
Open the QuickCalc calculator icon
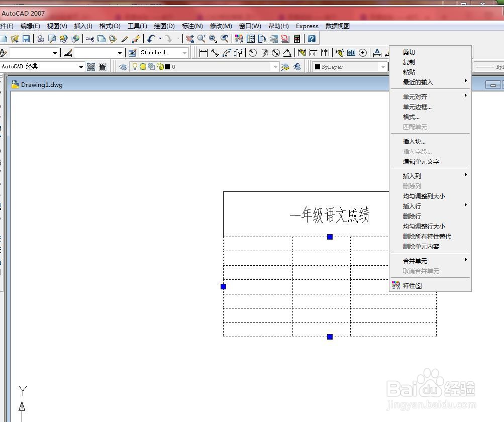[x=297, y=39]
